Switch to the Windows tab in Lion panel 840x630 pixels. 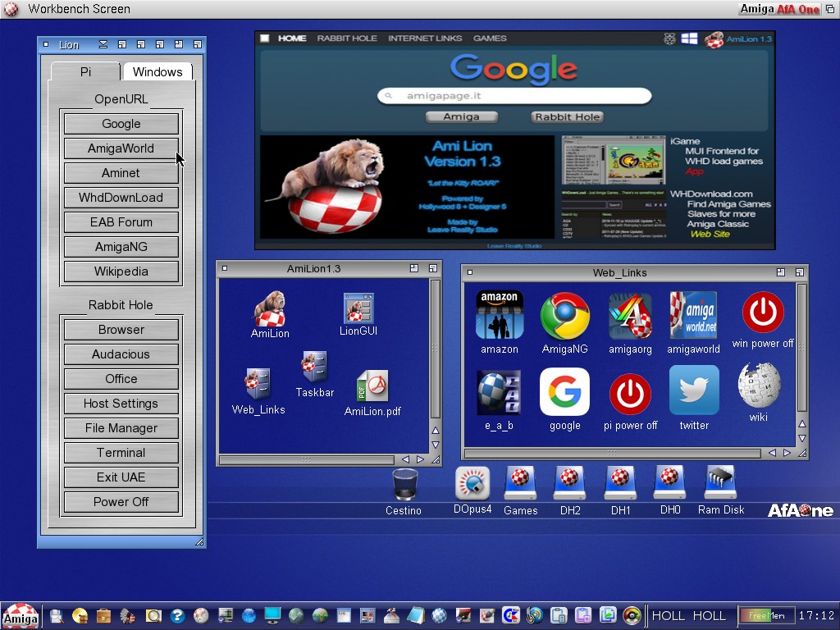157,72
